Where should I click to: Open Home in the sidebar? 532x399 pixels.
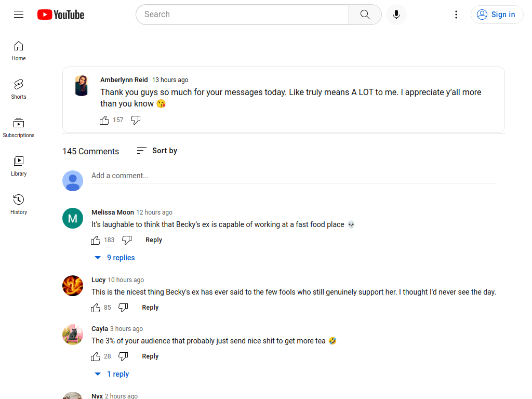point(19,51)
